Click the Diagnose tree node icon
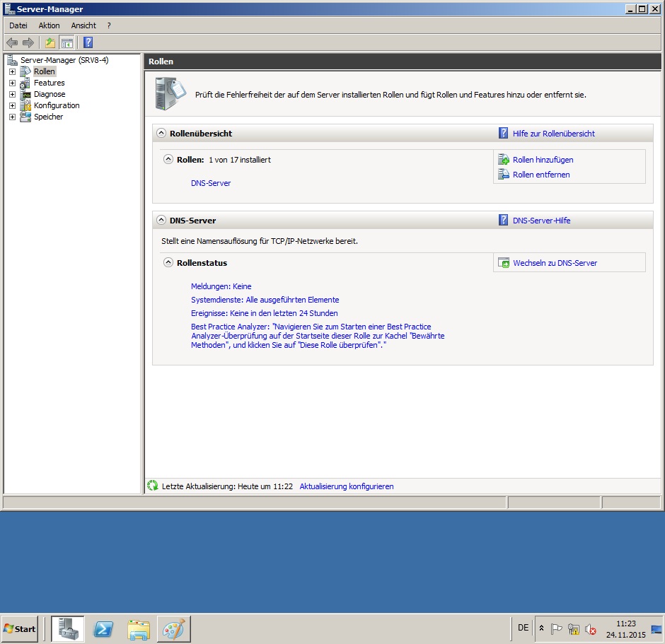The width and height of the screenshot is (665, 644). 26,94
